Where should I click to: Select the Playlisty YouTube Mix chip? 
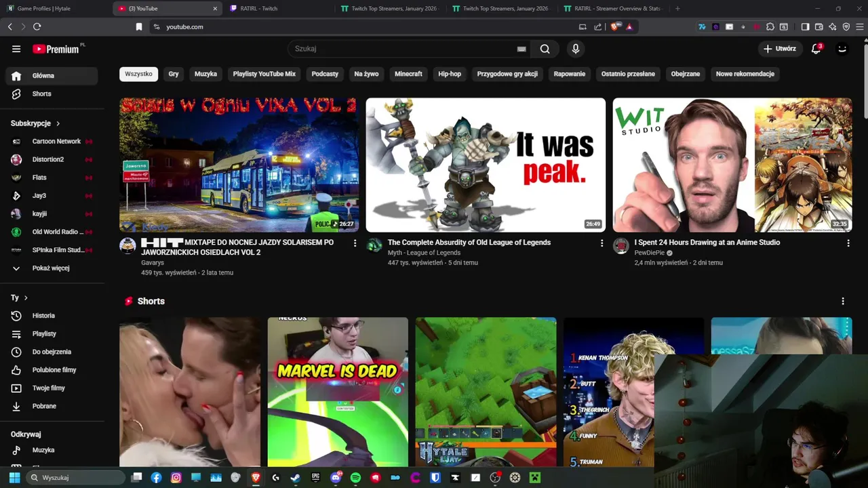point(264,74)
